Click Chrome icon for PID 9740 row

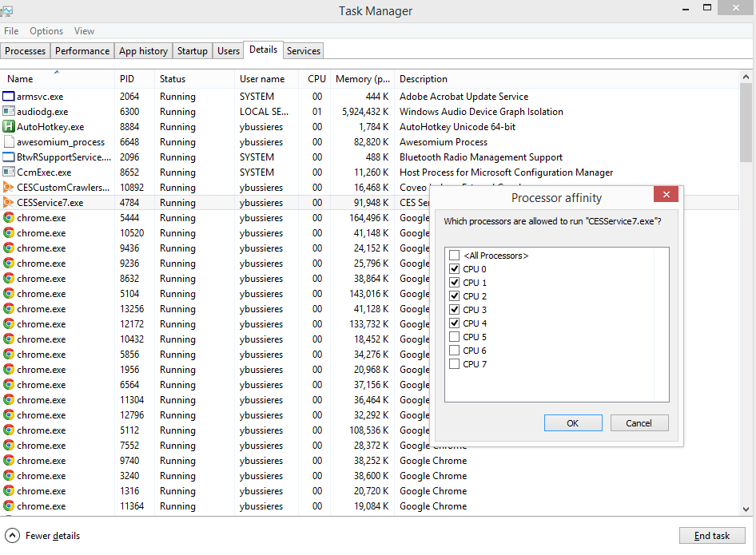9,460
